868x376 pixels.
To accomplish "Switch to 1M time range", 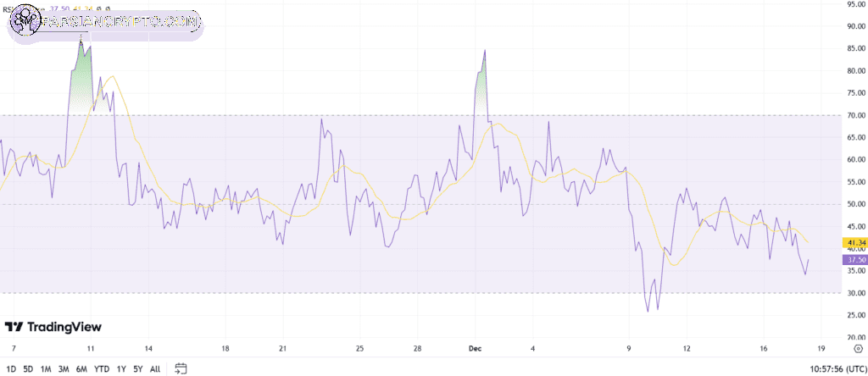I will (x=46, y=369).
